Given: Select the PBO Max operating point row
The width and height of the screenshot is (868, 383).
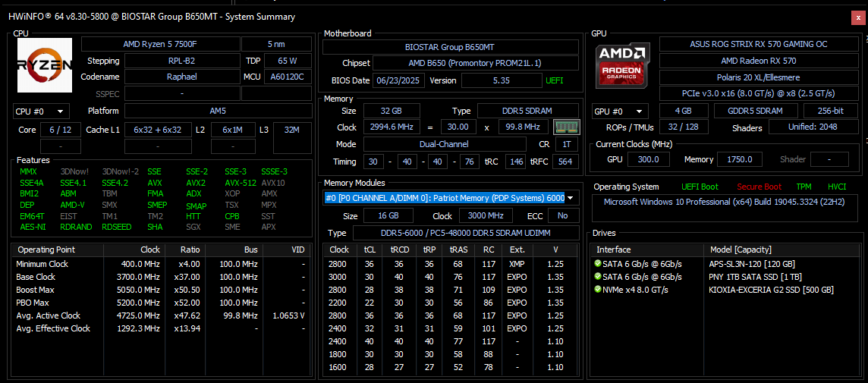Looking at the screenshot, I should (161, 303).
